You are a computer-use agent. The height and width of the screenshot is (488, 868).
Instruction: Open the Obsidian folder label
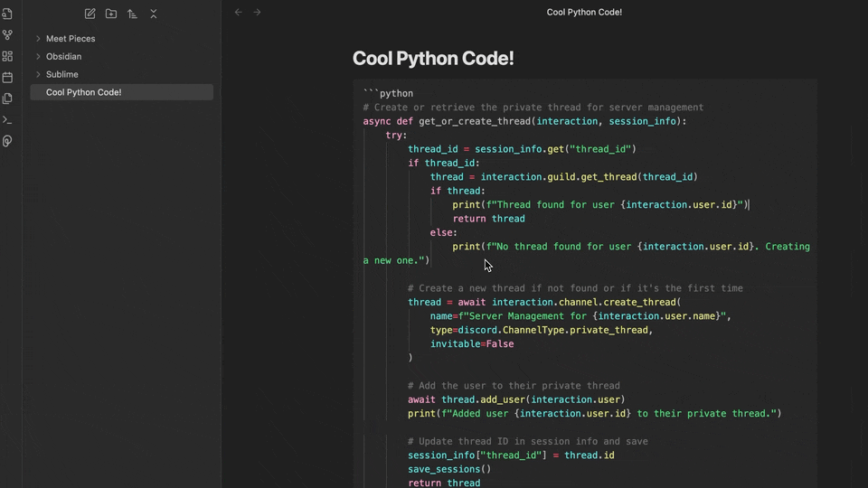tap(63, 56)
